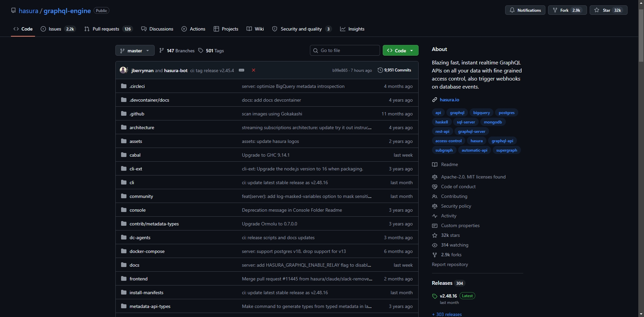The image size is (644, 317).
Task: Select the Actions tab
Action: click(x=194, y=29)
